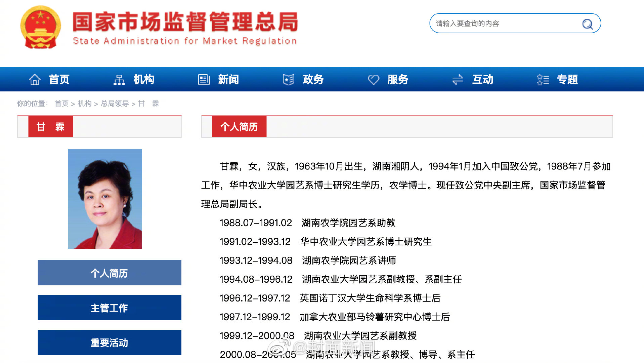Click the row 1996.12–1997.12 英国诺丁汉大学

tap(330, 298)
